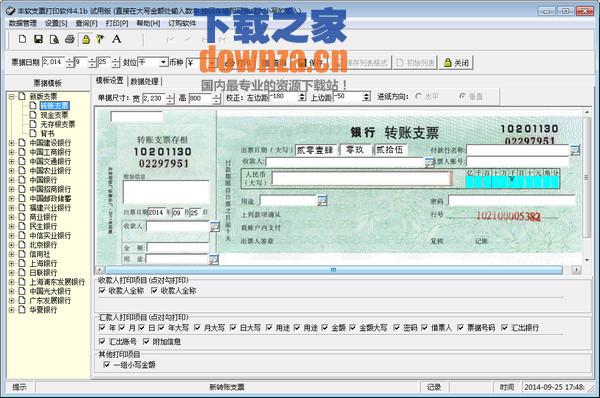Click the padlock icon in top toolbar
This screenshot has width=600, height=398.
click(x=86, y=39)
